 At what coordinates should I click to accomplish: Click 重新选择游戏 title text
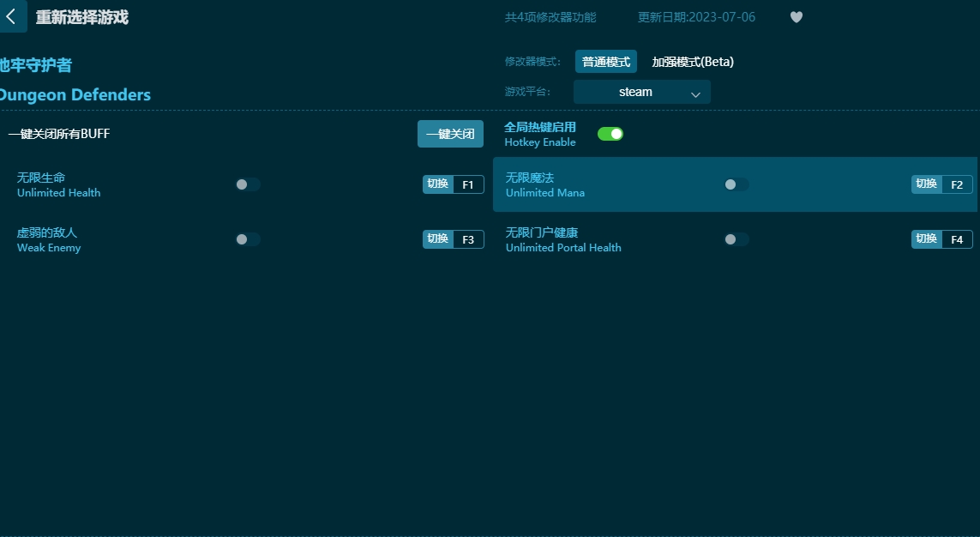tap(81, 17)
